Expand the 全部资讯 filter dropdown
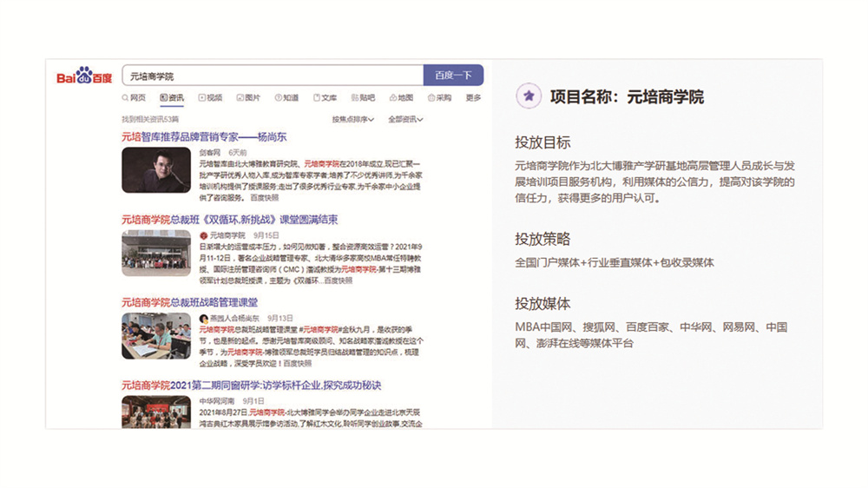The width and height of the screenshot is (868, 488). click(405, 119)
